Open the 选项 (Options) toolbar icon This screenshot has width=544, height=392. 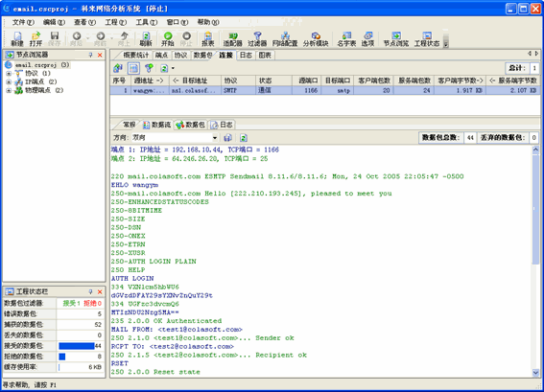pos(367,38)
